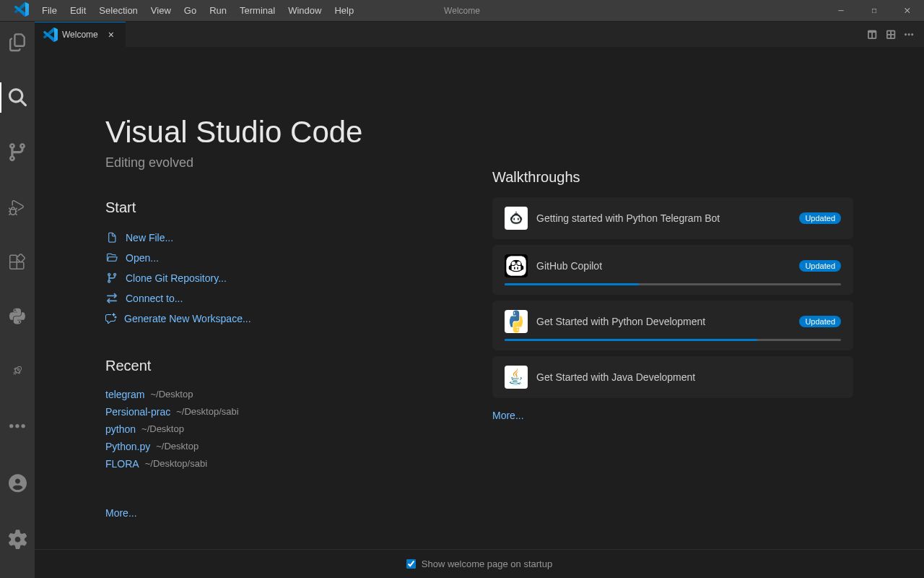Click the GitHub Copilot walkthrough progress bar

673,284
